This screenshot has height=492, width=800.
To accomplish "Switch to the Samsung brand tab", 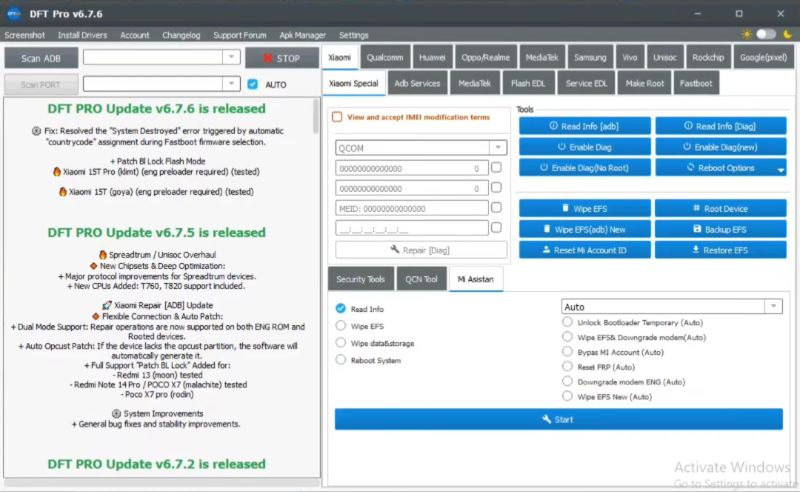I will [x=590, y=58].
